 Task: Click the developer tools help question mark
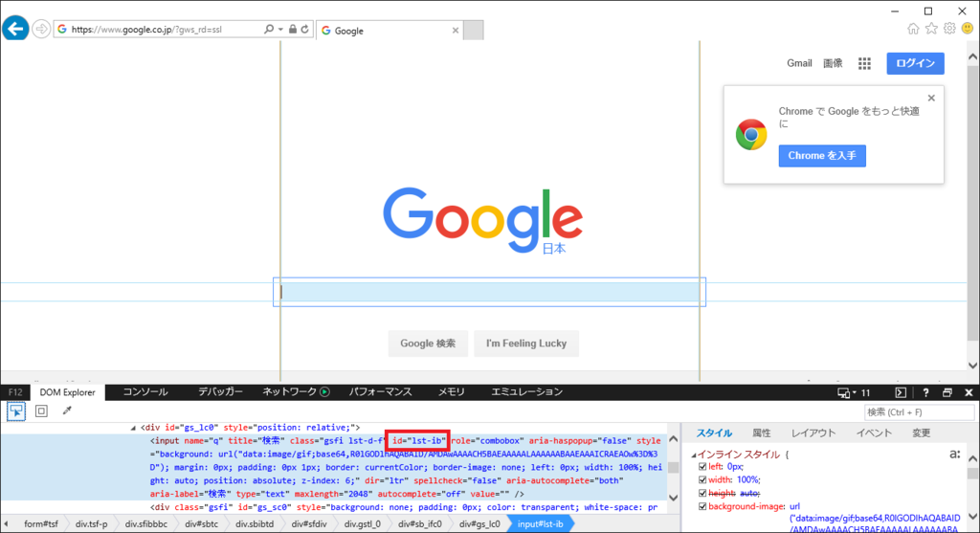pyautogui.click(x=925, y=392)
